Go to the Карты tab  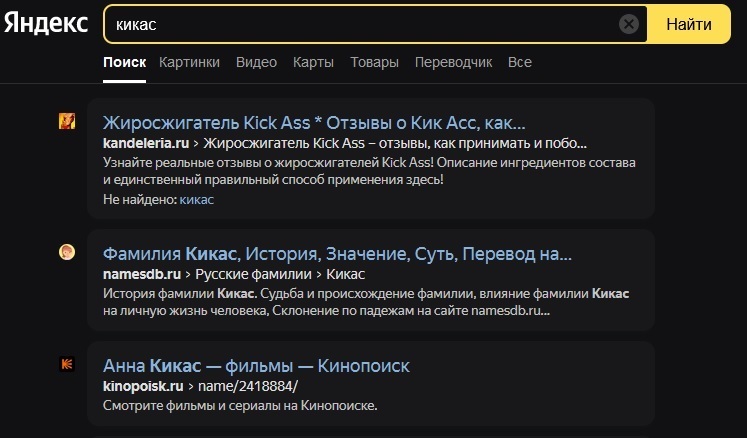click(313, 62)
